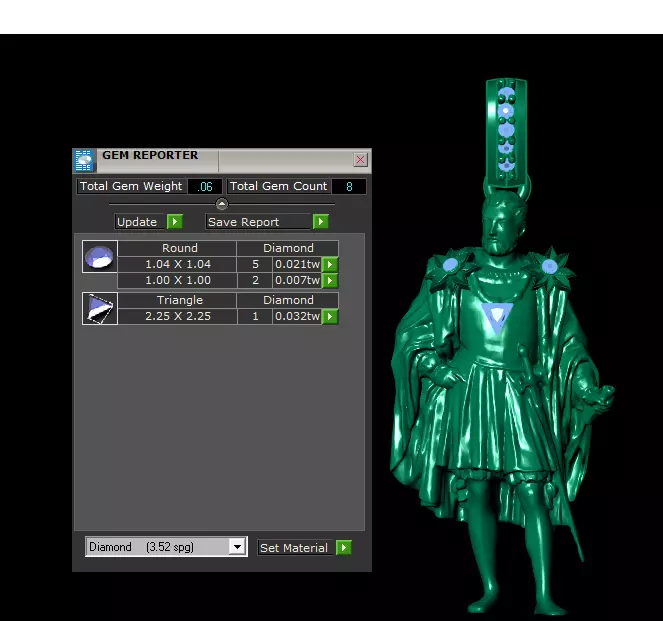Click the Total Gem Count value 8
663x621 pixels.
click(x=349, y=186)
